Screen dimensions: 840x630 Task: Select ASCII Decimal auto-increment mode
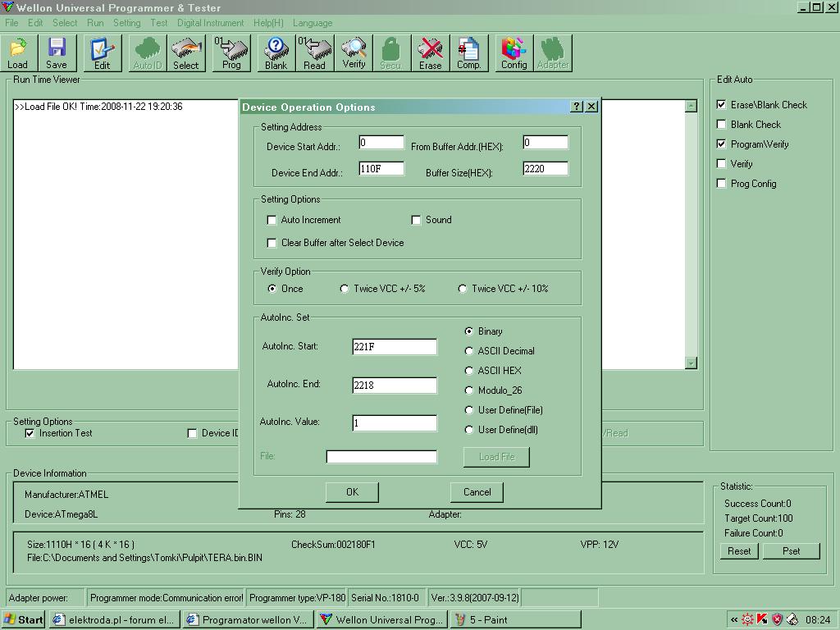click(x=468, y=351)
